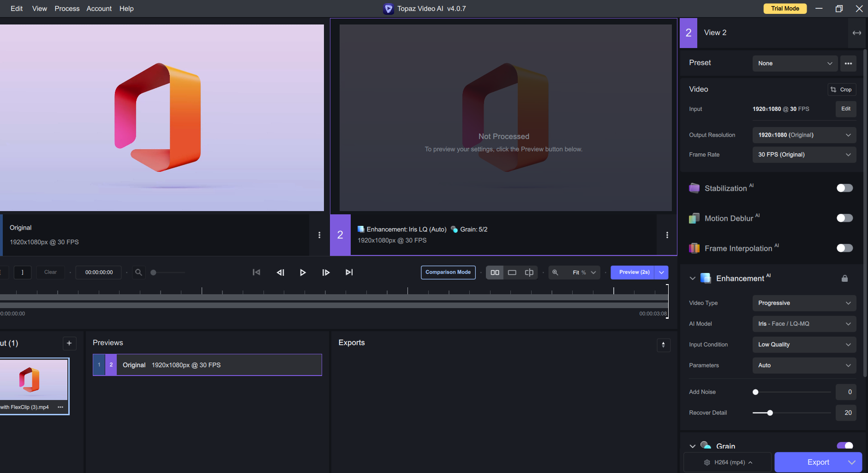
Task: Open the Process menu
Action: click(67, 8)
